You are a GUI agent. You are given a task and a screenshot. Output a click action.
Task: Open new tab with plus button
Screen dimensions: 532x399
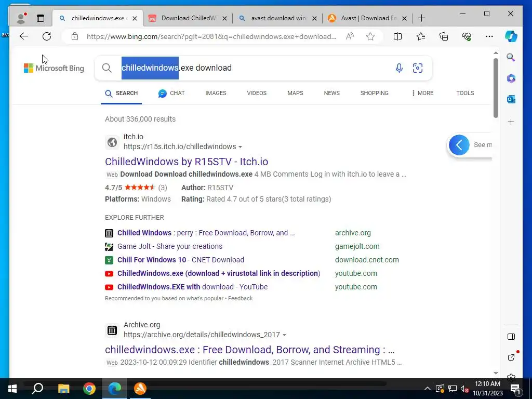[x=421, y=18]
